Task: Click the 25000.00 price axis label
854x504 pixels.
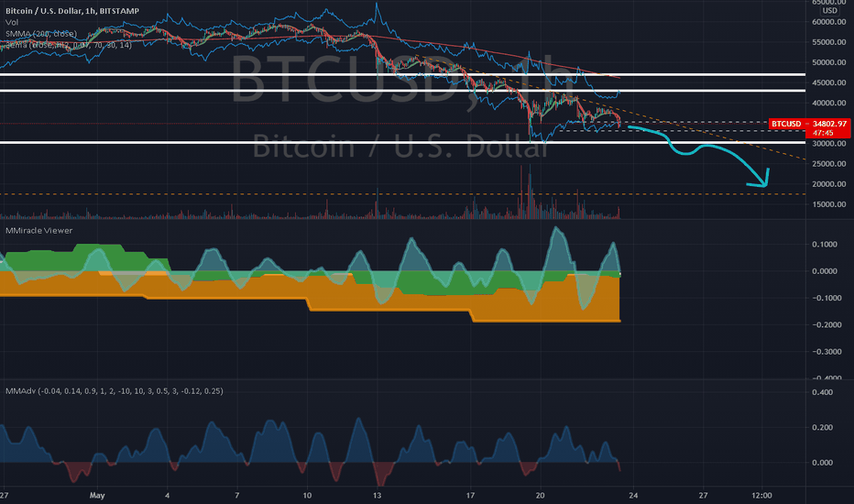Action: [x=829, y=164]
